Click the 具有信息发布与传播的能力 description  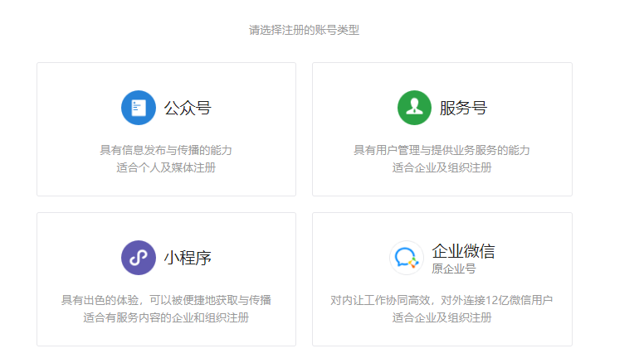click(x=166, y=150)
